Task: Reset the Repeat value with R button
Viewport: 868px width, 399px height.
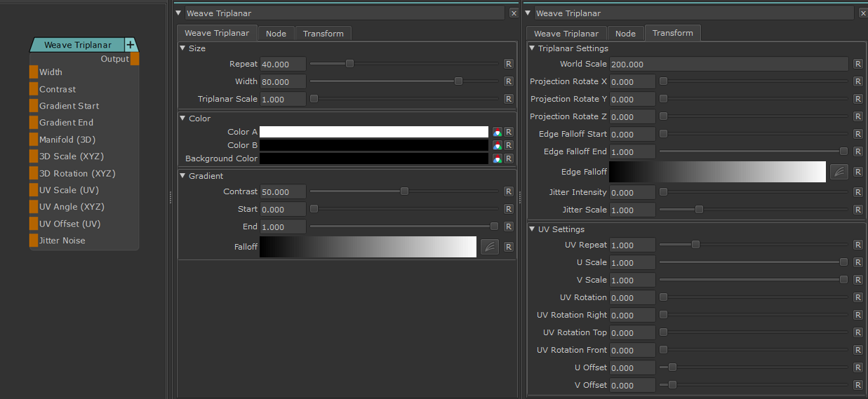Action: pos(509,64)
